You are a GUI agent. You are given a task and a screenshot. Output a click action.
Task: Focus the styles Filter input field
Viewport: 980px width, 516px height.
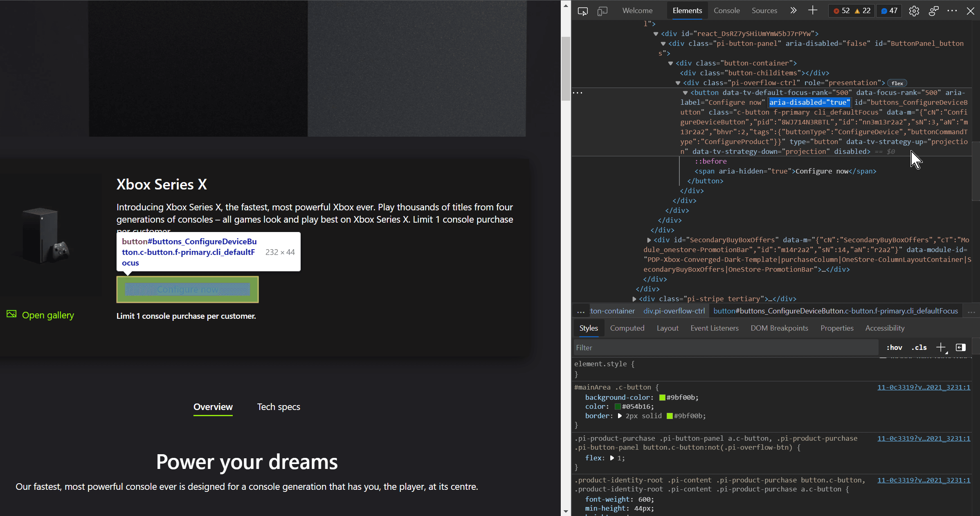coord(726,347)
